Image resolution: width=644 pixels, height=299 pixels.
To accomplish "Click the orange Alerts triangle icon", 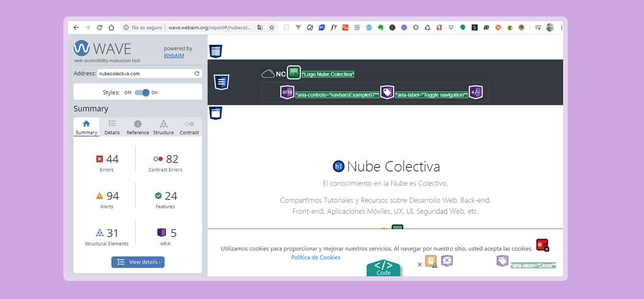I will coord(99,196).
